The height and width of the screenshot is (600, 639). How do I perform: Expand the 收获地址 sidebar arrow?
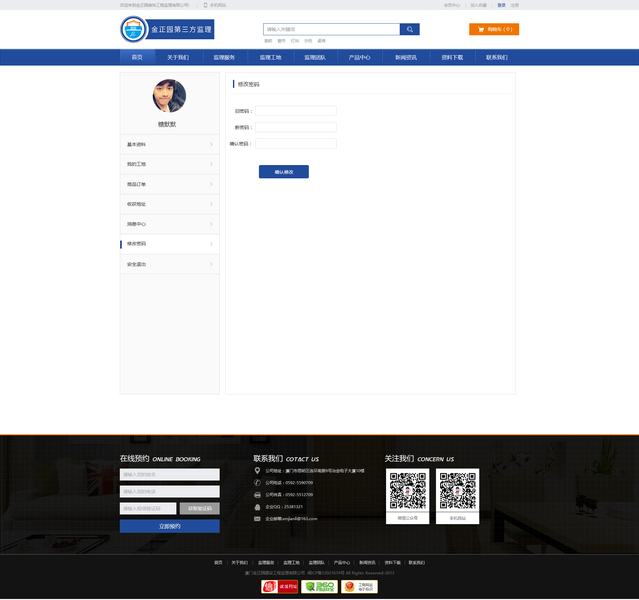[x=211, y=204]
